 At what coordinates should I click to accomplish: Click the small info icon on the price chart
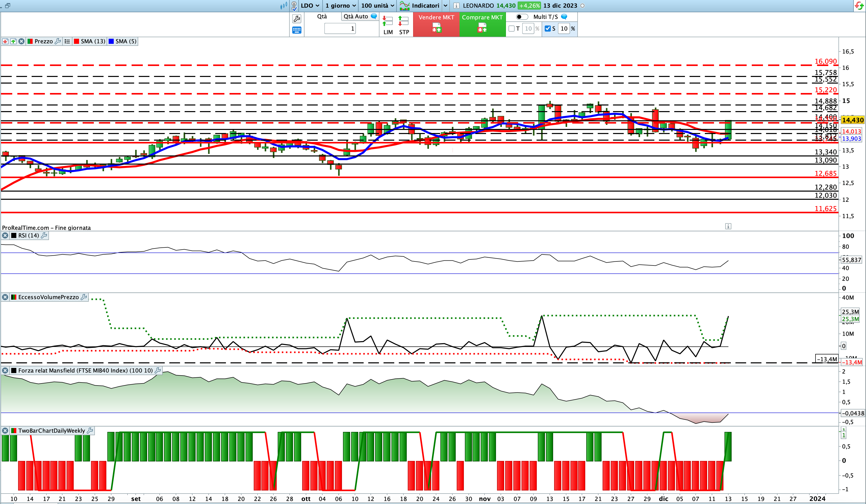click(728, 226)
